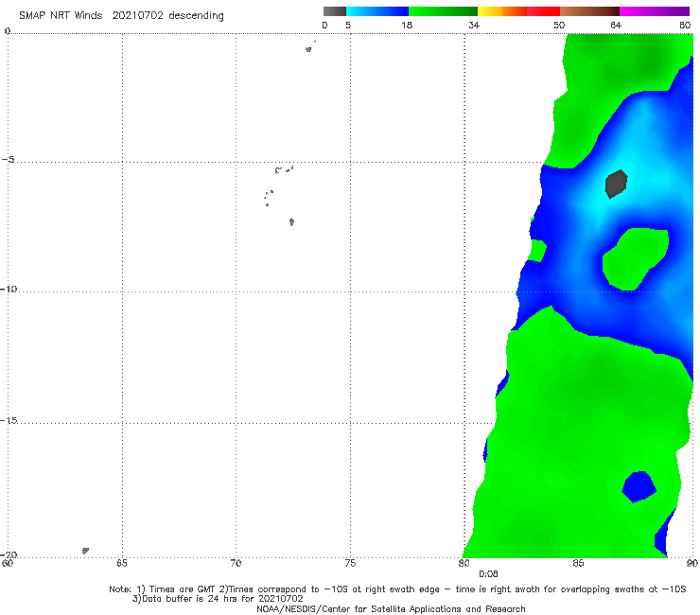Click the longitude axis label "65"

click(x=122, y=563)
